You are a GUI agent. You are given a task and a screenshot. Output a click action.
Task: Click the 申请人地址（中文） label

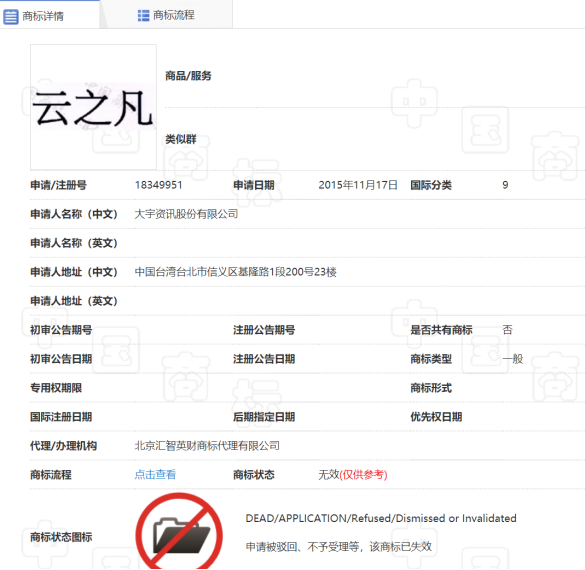[74, 272]
